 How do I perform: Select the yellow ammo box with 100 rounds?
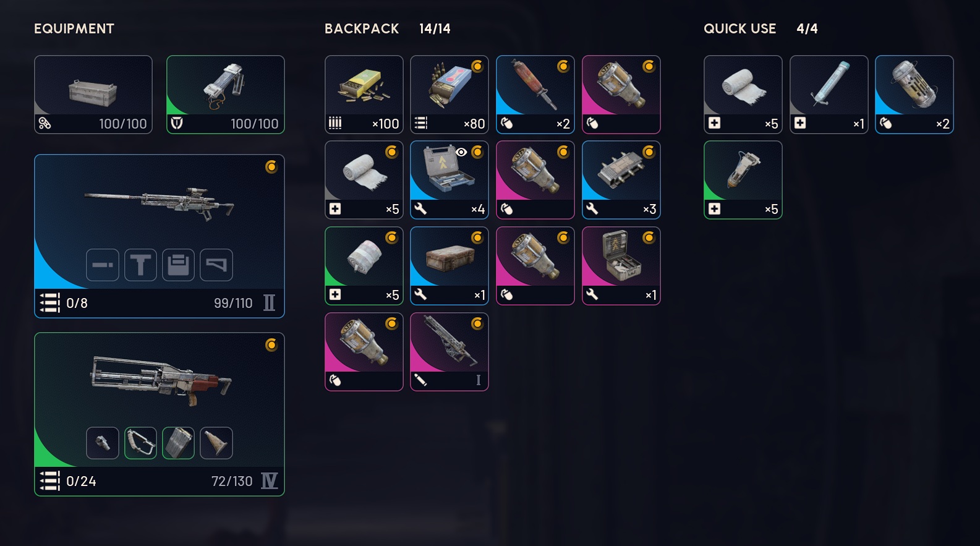pyautogui.click(x=364, y=95)
